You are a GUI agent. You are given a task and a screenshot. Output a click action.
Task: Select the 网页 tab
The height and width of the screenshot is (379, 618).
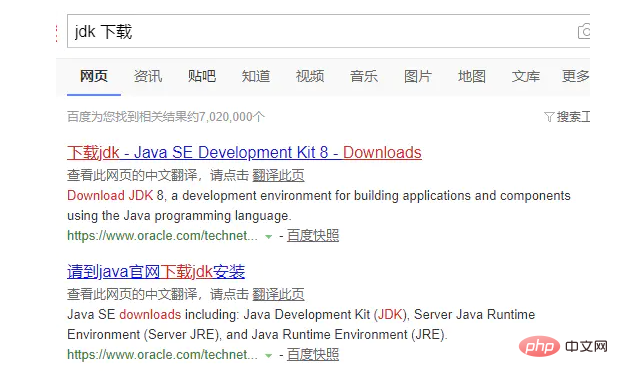[94, 76]
